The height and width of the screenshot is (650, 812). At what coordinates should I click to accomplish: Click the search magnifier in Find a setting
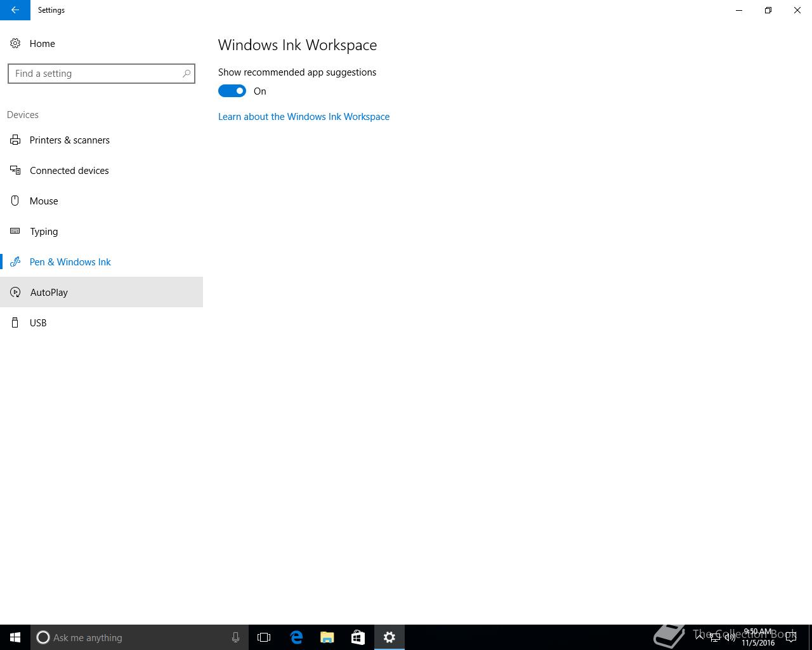coord(187,74)
